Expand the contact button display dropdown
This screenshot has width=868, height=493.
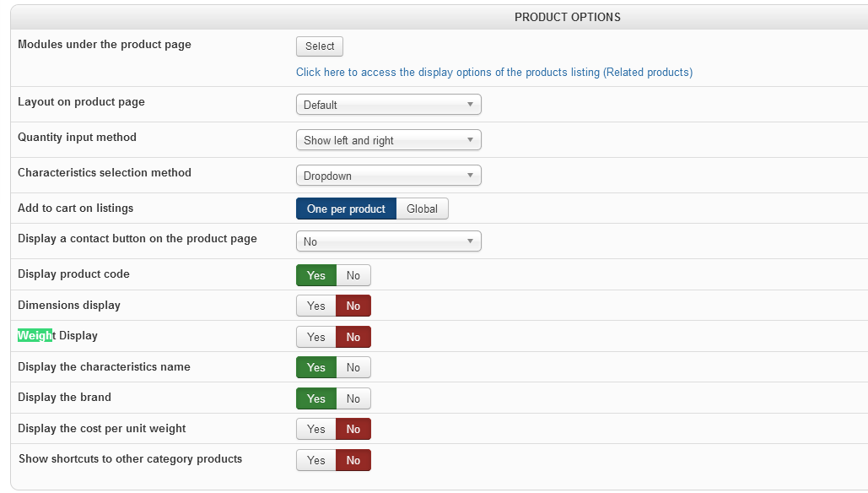pyautogui.click(x=388, y=241)
